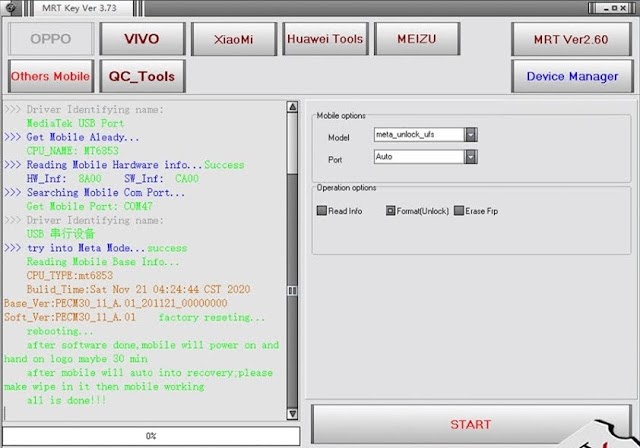Click the 'factory reseting...' log text

pyautogui.click(x=212, y=317)
